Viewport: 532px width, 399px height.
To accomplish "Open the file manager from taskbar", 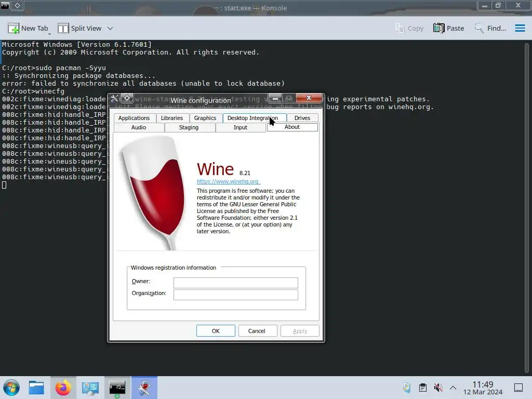I will pyautogui.click(x=36, y=388).
